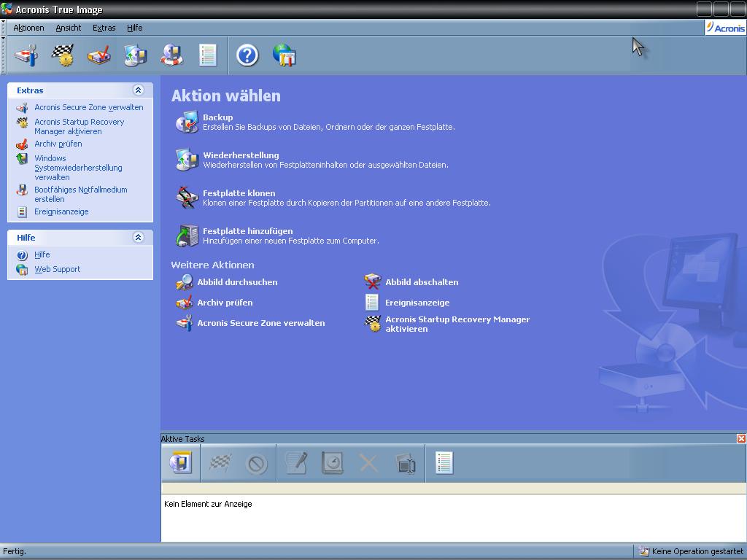Click the log list icon in Aktive Tasks toolbar
The width and height of the screenshot is (747, 560).
pyautogui.click(x=444, y=463)
